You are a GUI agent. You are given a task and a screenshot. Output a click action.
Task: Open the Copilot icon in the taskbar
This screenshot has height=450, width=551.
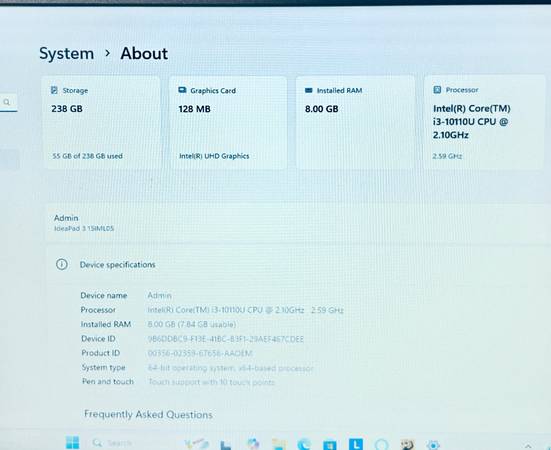[x=253, y=444]
